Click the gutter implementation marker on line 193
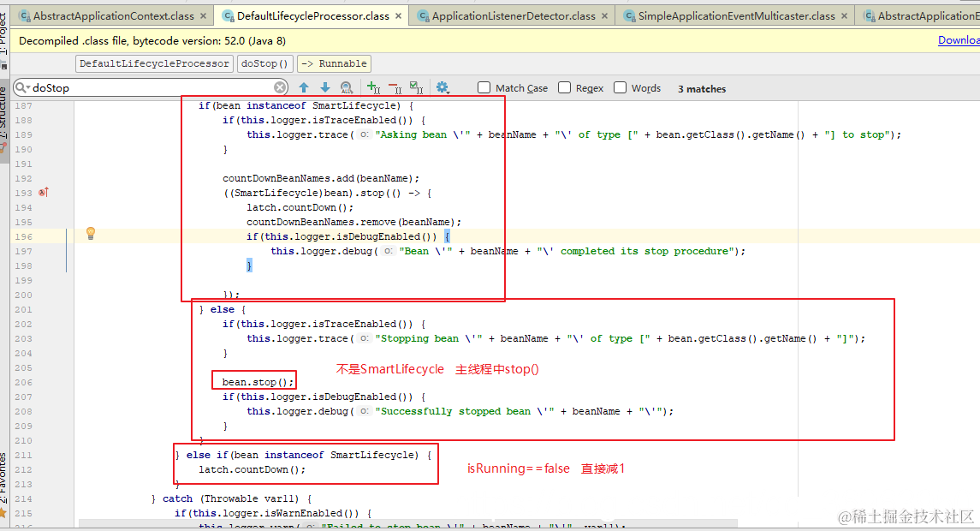 43,193
